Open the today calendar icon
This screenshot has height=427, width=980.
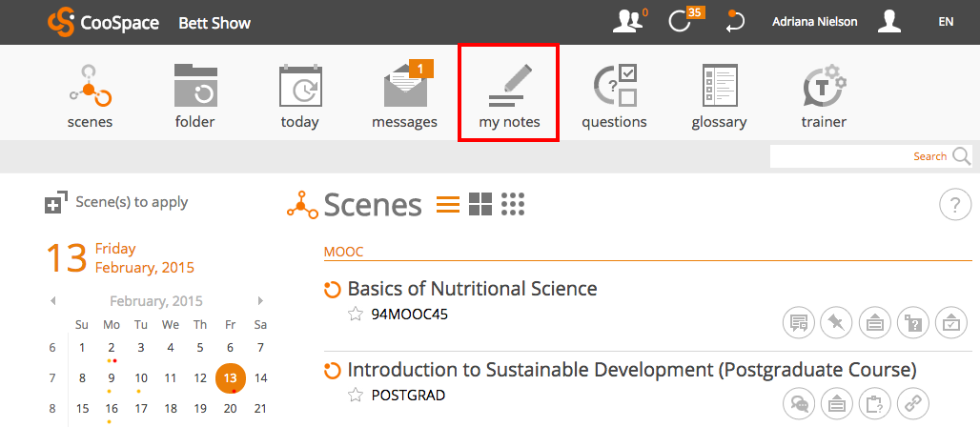click(300, 85)
